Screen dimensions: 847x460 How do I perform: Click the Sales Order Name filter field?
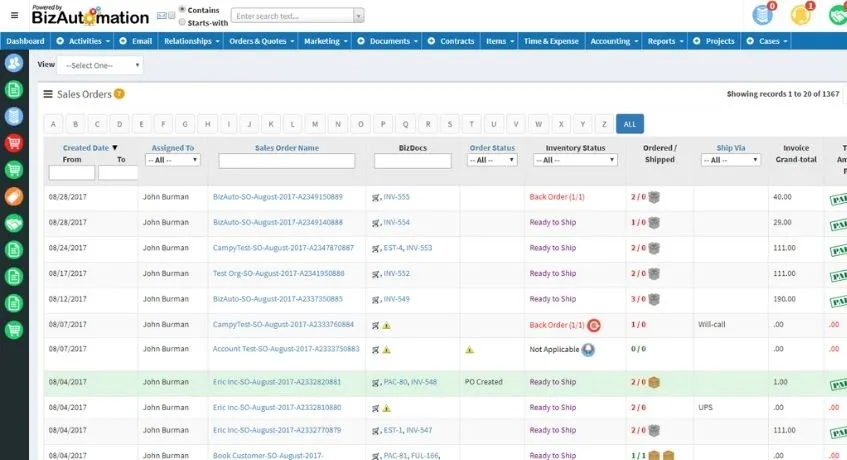tap(287, 161)
